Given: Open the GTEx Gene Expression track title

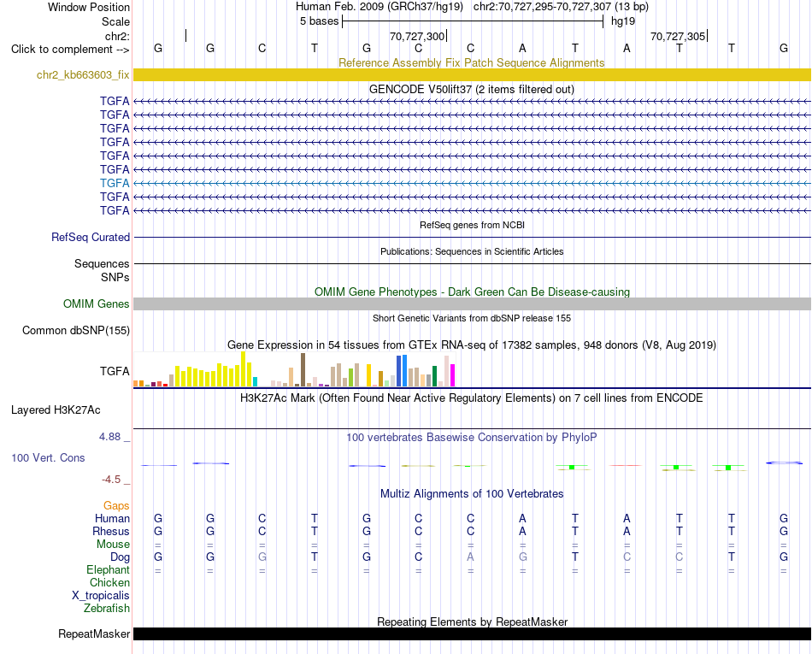Looking at the screenshot, I should point(472,345).
